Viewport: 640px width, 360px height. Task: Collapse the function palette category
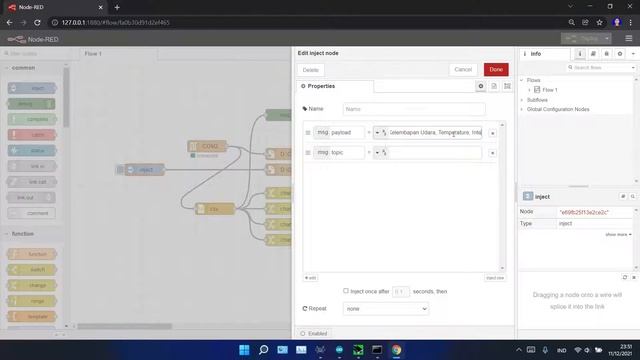coord(23,234)
